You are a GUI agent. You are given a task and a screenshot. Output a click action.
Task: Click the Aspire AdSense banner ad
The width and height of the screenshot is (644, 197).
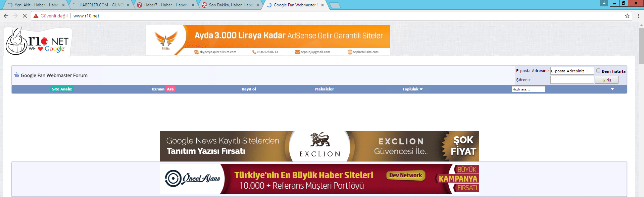coord(267,40)
